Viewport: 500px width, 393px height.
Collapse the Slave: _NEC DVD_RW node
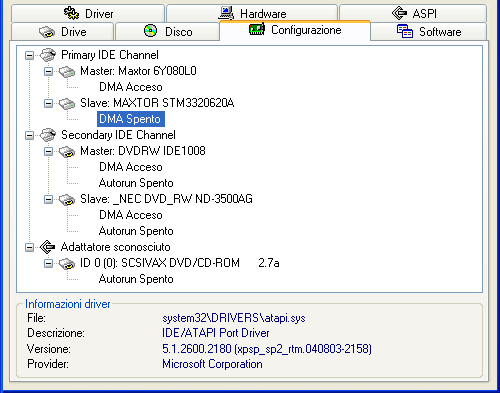[x=48, y=199]
